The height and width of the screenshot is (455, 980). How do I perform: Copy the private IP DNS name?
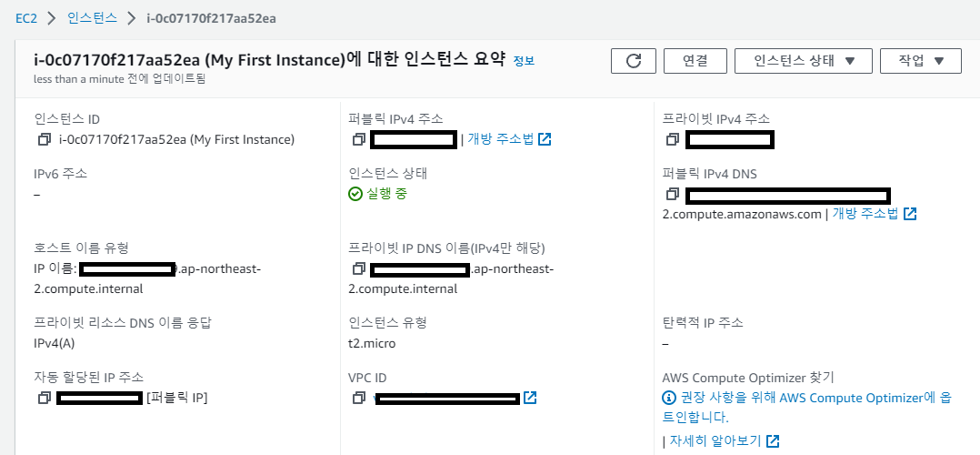[358, 268]
